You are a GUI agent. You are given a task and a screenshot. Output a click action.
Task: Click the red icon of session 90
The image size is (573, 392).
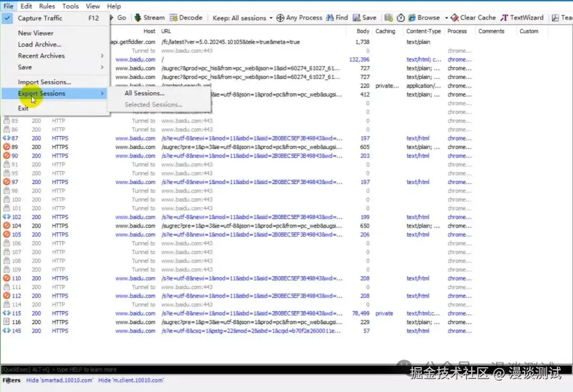point(6,155)
